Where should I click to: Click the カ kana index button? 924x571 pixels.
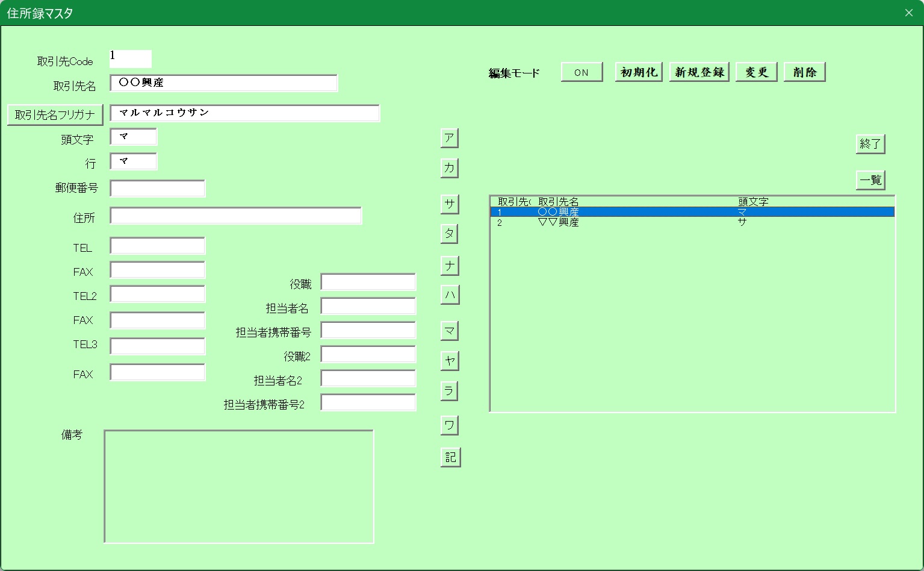click(x=450, y=168)
